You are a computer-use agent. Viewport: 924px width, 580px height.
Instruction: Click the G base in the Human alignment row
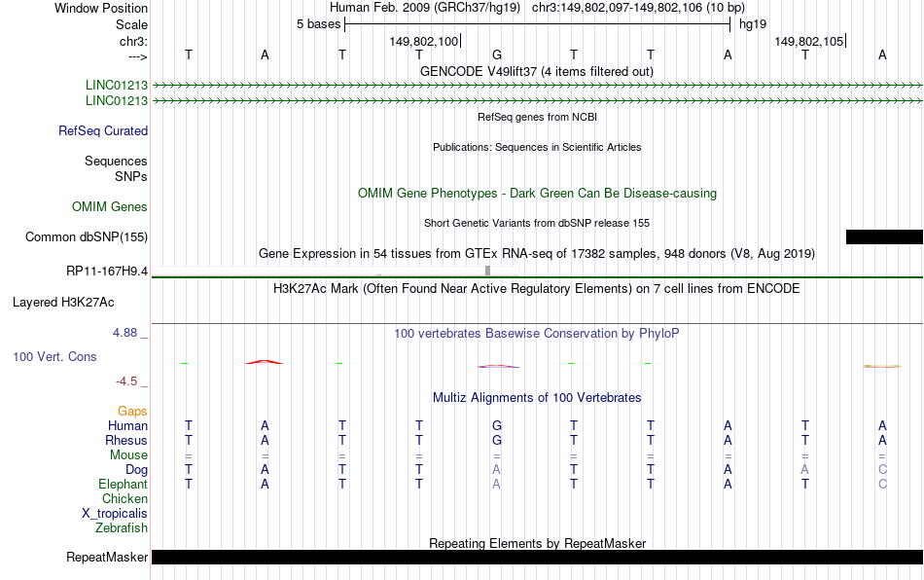coord(497,425)
